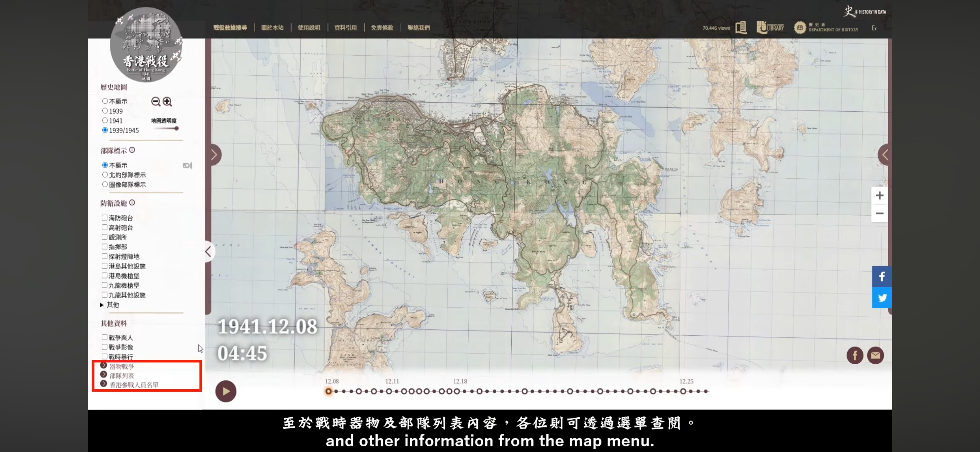Open the 使用說明 menu item
The image size is (980, 452).
pos(308,27)
